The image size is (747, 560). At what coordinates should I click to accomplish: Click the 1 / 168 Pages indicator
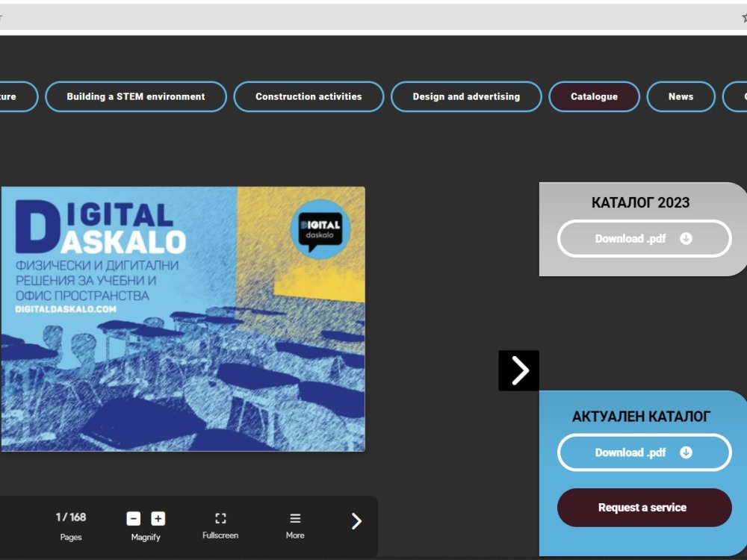(71, 517)
